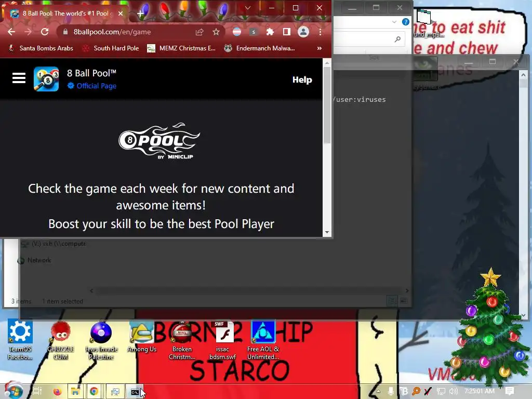Open File Explorer help icon
Screen dimensions: 532x399
[x=405, y=22]
